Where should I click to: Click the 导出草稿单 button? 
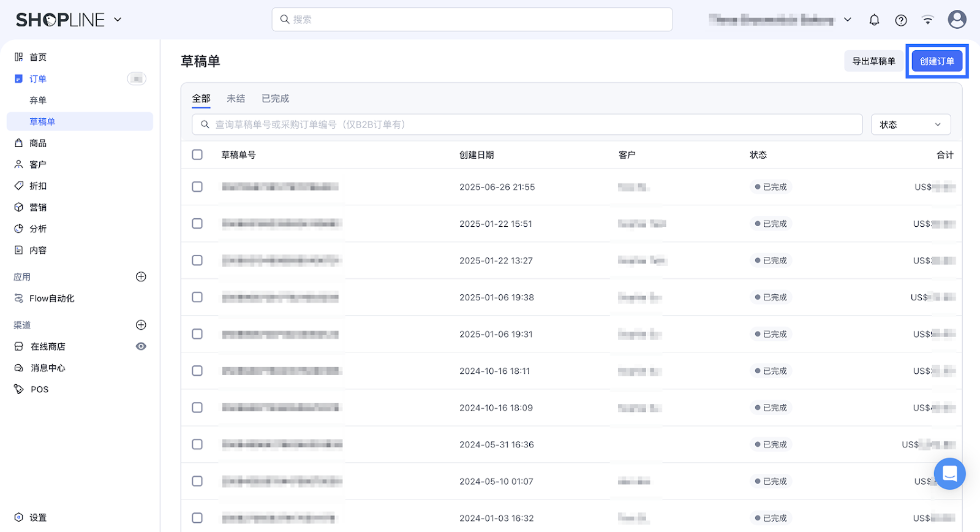point(874,61)
